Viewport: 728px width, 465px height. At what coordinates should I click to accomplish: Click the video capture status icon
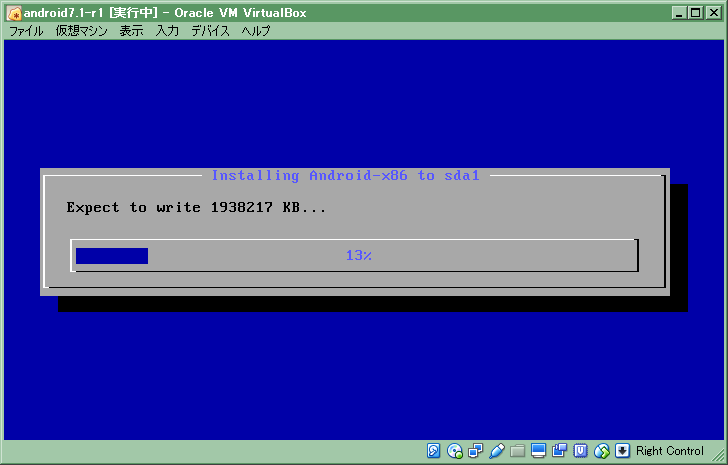[x=559, y=451]
